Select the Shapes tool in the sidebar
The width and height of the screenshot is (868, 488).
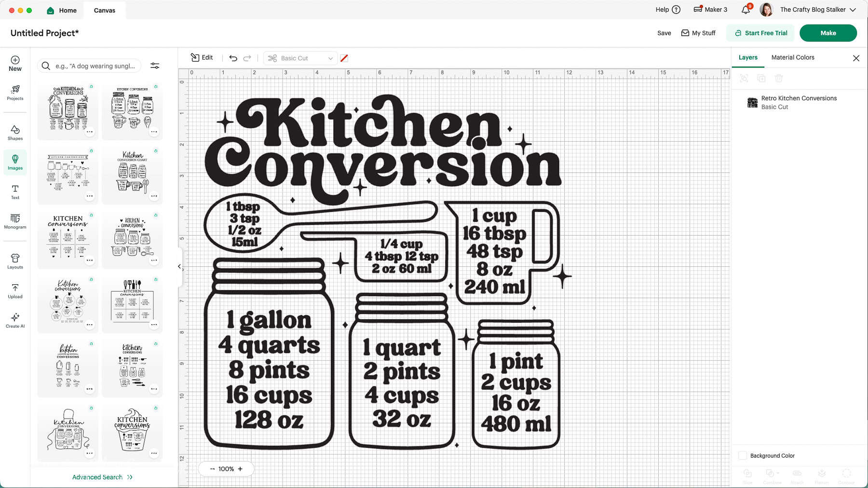pos(15,132)
